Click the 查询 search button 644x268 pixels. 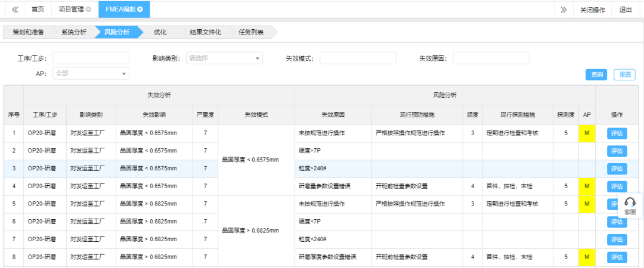click(x=596, y=74)
